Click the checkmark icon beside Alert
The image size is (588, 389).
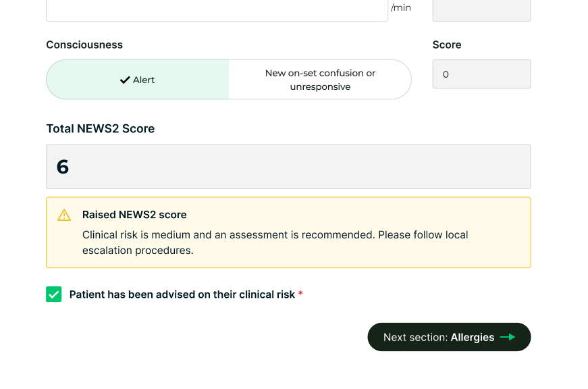[x=125, y=80]
